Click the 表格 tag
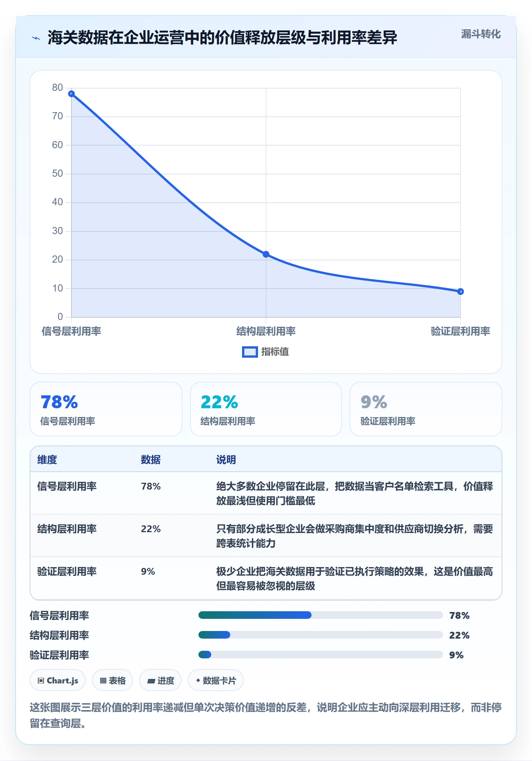 tap(112, 680)
